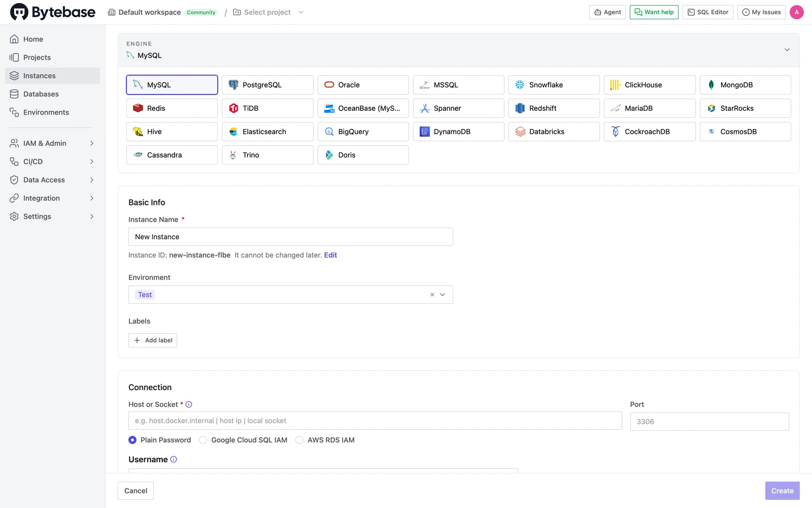The height and width of the screenshot is (508, 812).
Task: Click the Elasticsearch engine icon
Action: pyautogui.click(x=233, y=132)
